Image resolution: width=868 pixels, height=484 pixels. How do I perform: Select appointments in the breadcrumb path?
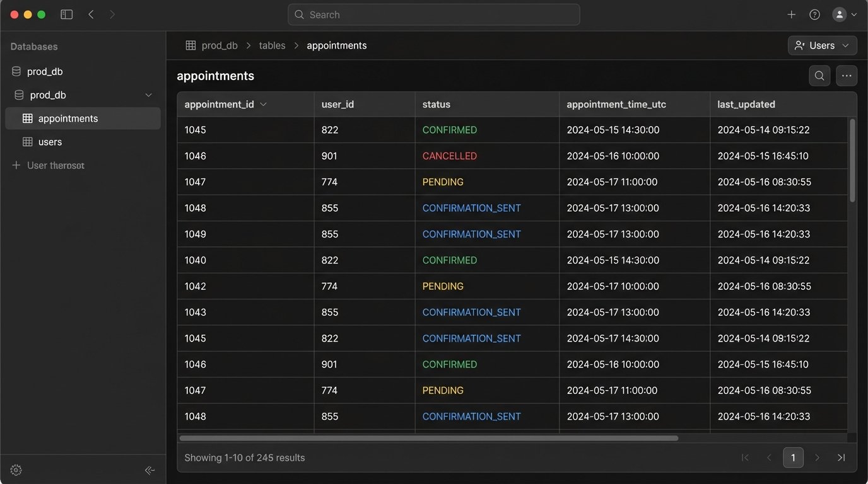click(336, 45)
